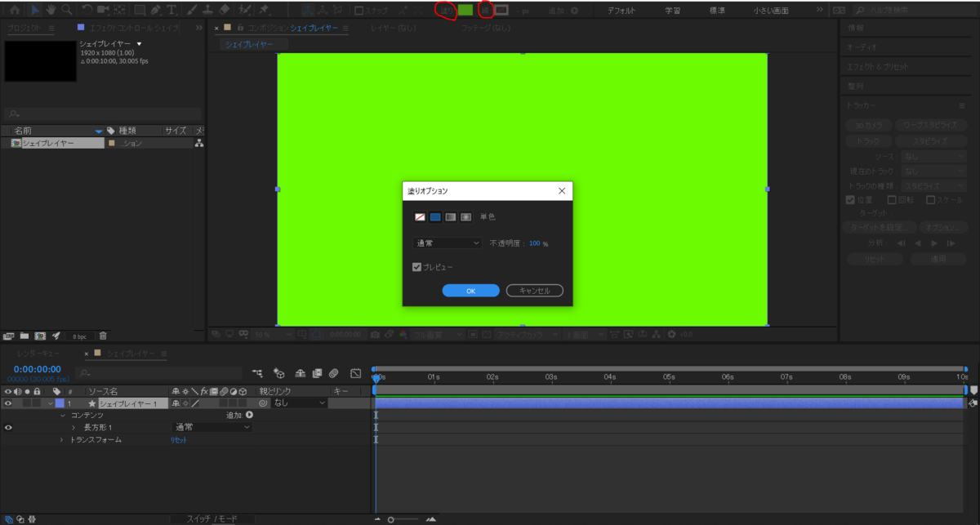Open the 長方形 1 通常 blend mode dropdown
Image resolution: width=980 pixels, height=525 pixels.
click(211, 427)
